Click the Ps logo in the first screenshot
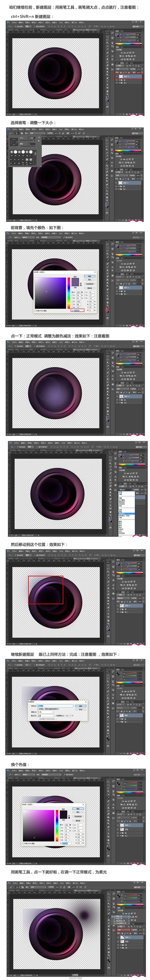 pyautogui.click(x=8, y=23)
